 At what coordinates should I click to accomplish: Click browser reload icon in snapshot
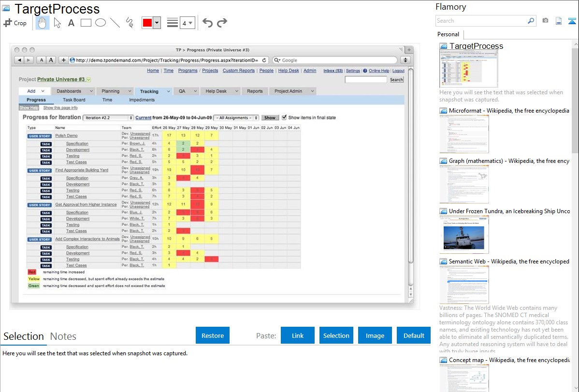(264, 60)
